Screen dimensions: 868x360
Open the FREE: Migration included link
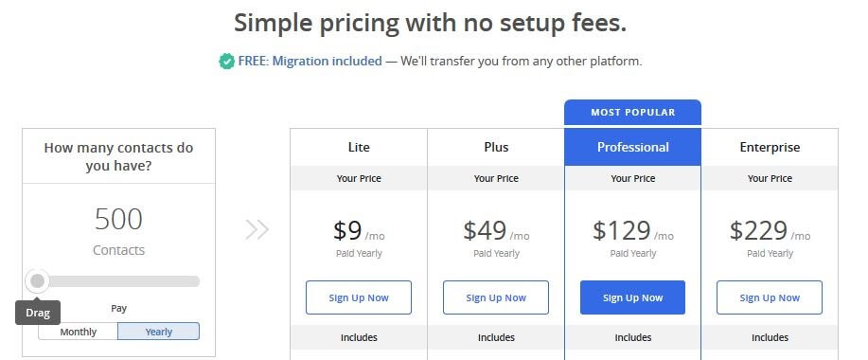click(310, 61)
